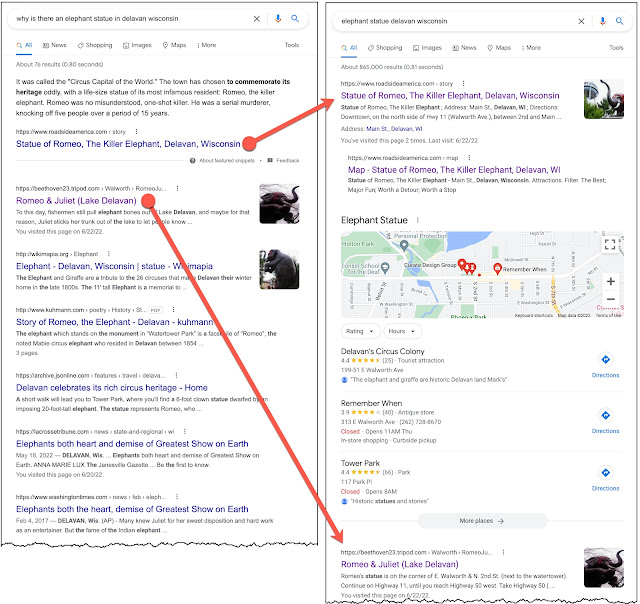Viewport: 640px width, 604px height.
Task: Expand the Hours filter dropdown
Action: pos(402,331)
